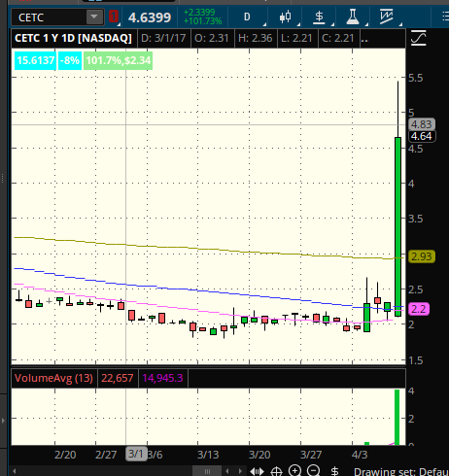Open the Drawing set: Default selector
The width and height of the screenshot is (449, 476).
(x=401, y=472)
